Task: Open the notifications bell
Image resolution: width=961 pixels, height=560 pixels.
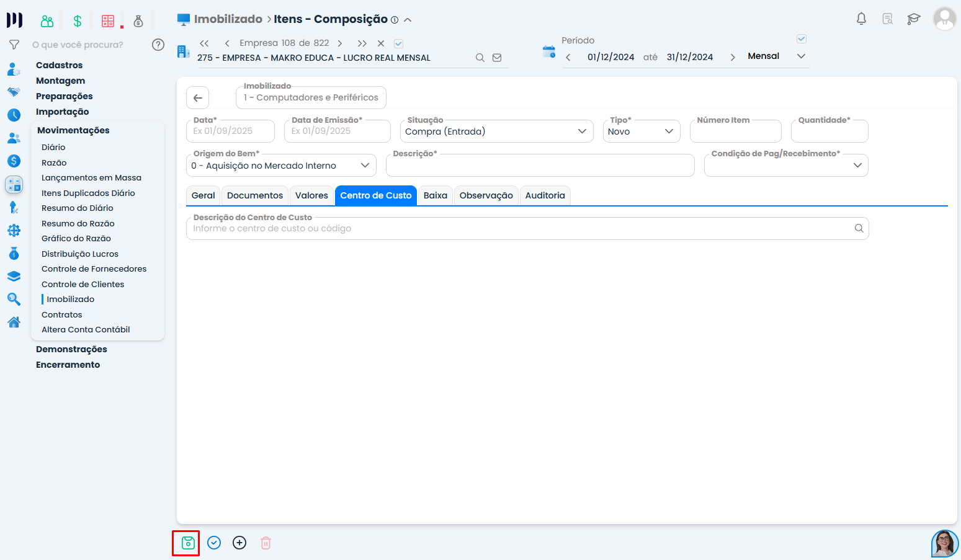Action: tap(861, 19)
